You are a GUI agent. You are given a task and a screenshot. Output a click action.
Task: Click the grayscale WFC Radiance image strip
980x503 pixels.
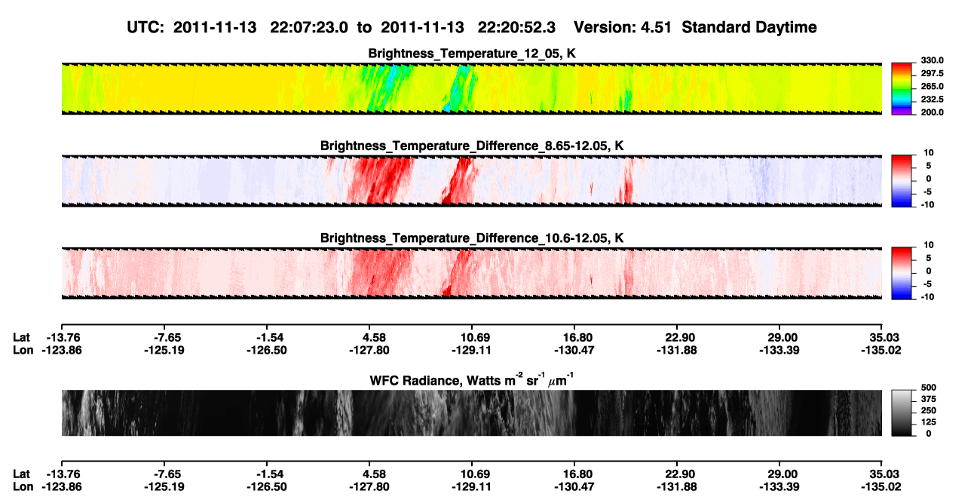pos(471,413)
